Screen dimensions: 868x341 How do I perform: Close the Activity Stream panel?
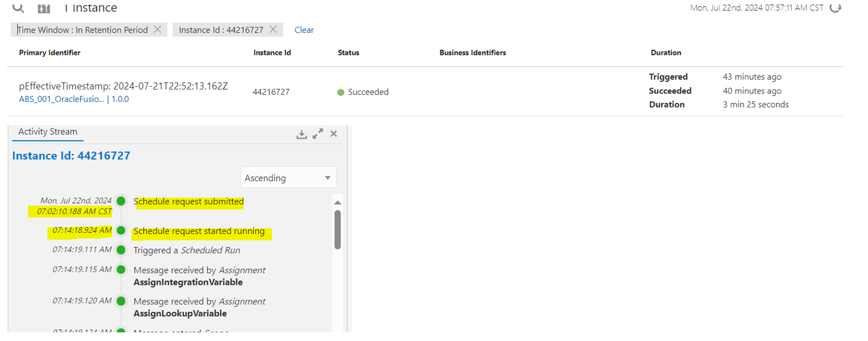(334, 134)
